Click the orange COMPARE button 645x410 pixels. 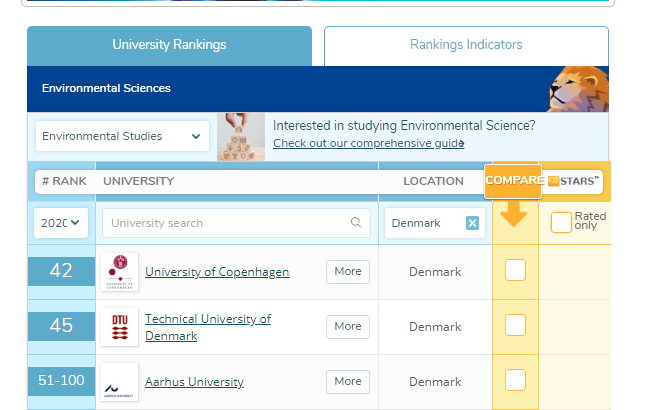pos(513,181)
